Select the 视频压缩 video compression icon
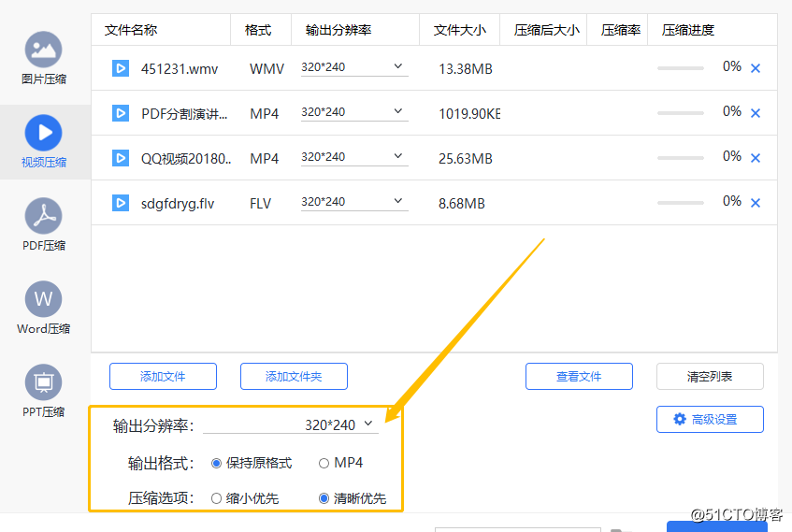 point(43,133)
